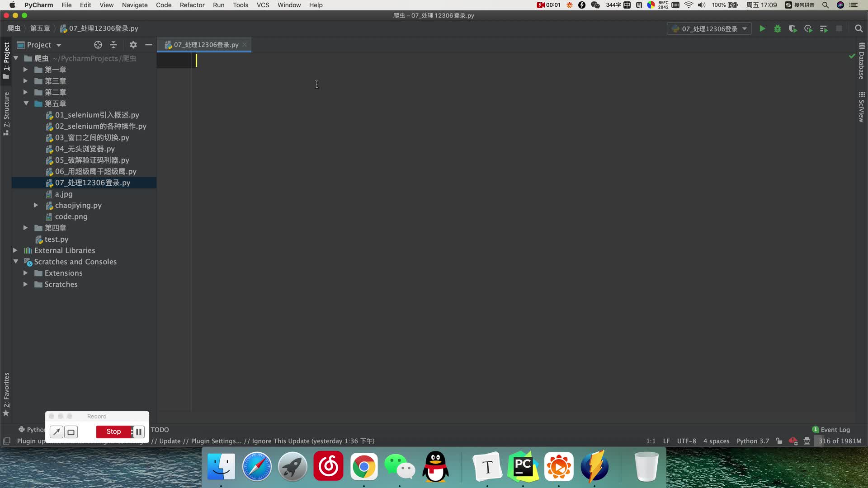This screenshot has height=488, width=868.
Task: Change UTF-8 file encoding
Action: 687,441
